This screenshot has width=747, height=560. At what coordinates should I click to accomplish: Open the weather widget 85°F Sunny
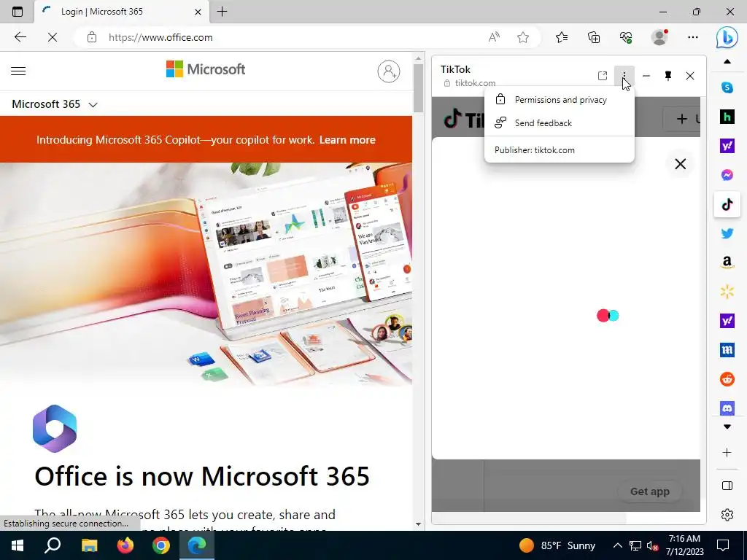pos(557,545)
